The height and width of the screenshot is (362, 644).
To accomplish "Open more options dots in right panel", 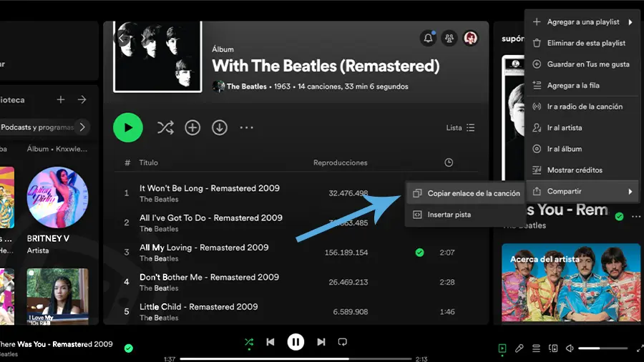I will click(636, 216).
